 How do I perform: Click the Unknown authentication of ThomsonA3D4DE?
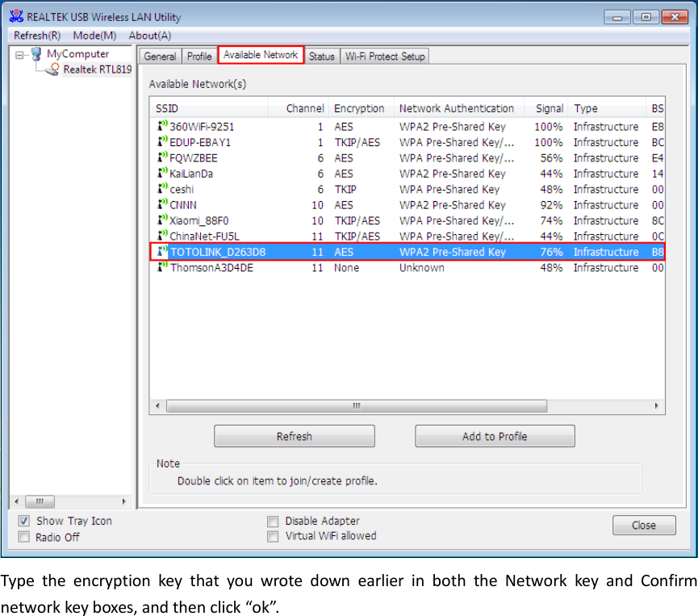tap(421, 268)
